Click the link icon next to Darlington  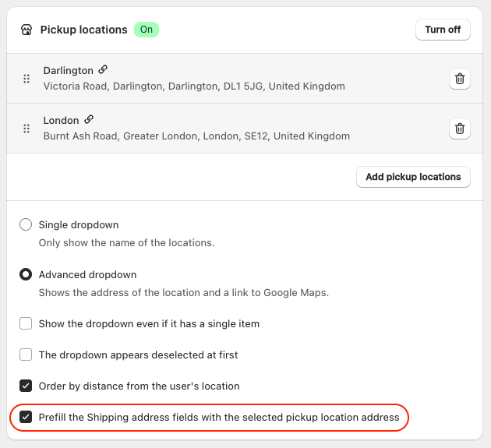[103, 70]
